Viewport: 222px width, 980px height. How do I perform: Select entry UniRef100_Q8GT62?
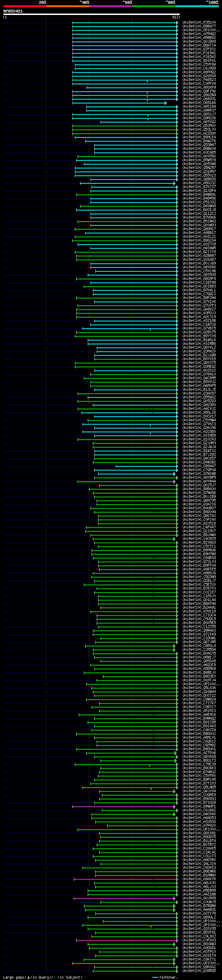(x=199, y=516)
